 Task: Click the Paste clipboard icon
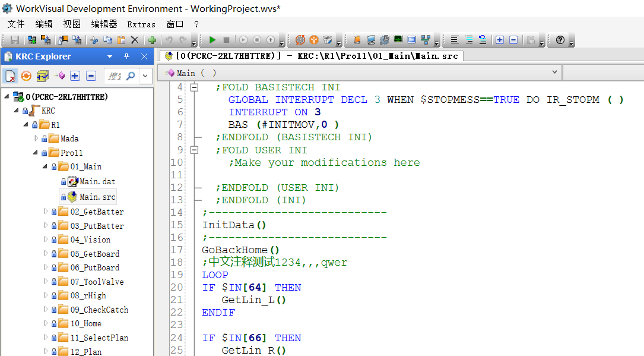121,40
